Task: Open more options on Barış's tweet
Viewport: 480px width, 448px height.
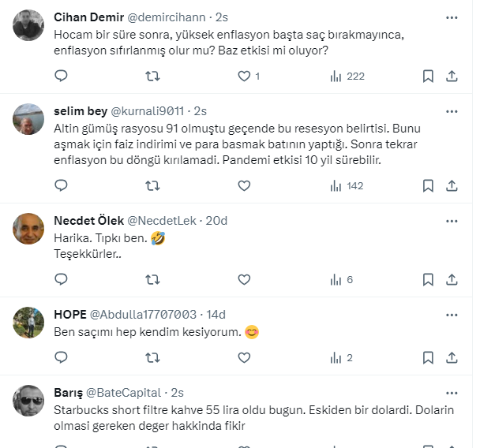Action: pyautogui.click(x=452, y=392)
